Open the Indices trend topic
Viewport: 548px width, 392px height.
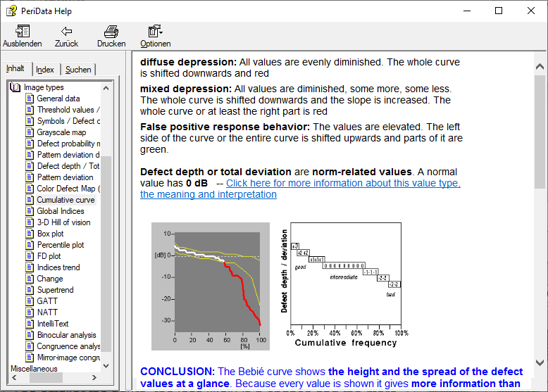click(58, 267)
